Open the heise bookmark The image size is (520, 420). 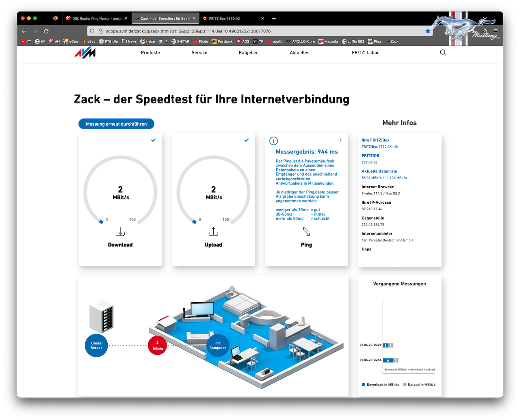pos(147,41)
